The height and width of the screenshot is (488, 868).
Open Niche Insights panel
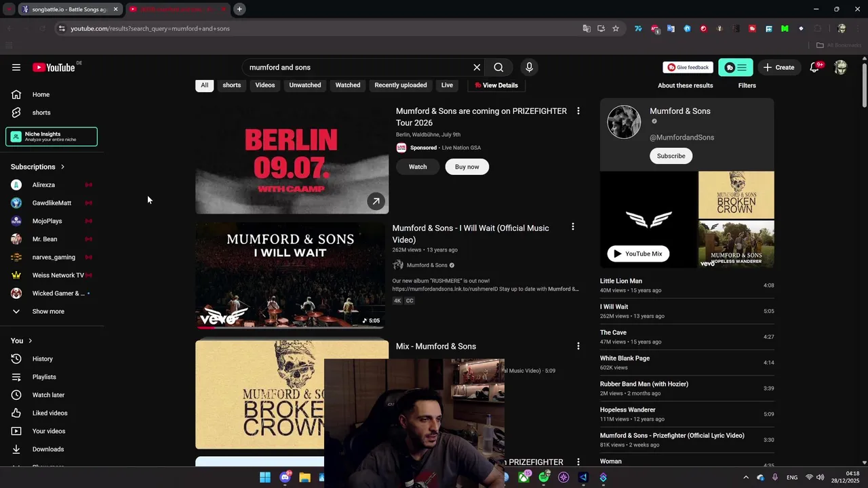52,136
